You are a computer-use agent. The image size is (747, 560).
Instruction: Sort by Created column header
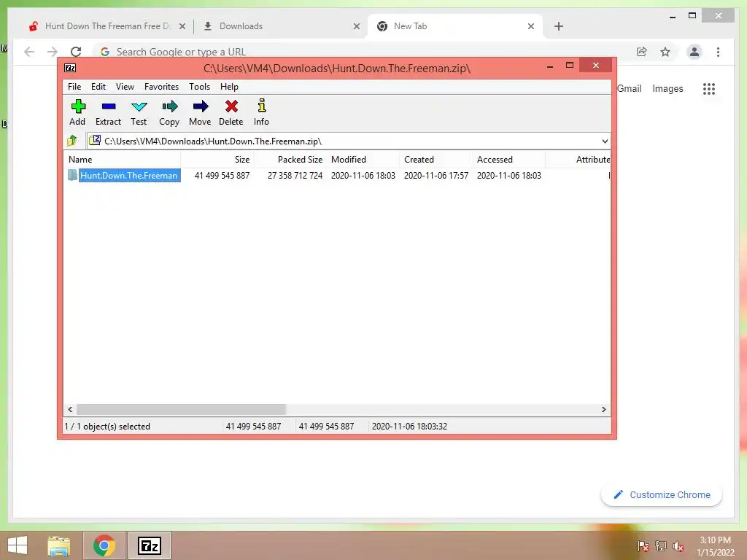click(436, 160)
